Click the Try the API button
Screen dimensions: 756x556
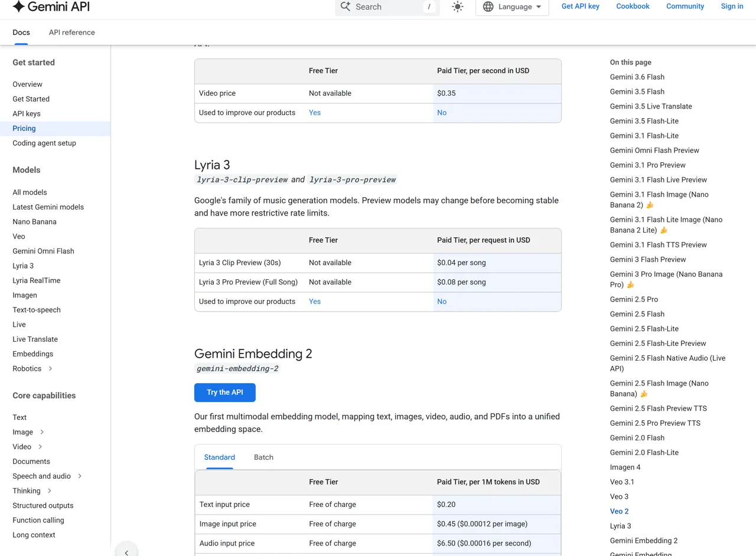click(225, 393)
